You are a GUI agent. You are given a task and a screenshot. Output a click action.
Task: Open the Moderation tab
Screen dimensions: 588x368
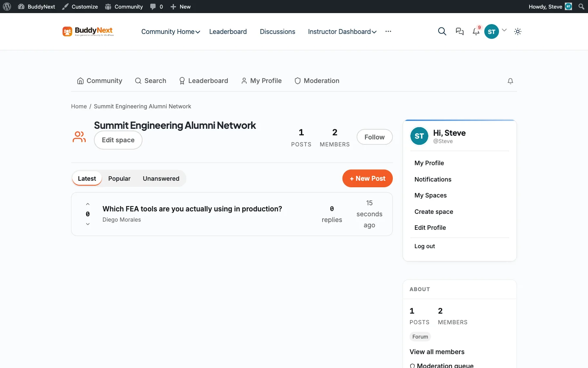coord(317,81)
